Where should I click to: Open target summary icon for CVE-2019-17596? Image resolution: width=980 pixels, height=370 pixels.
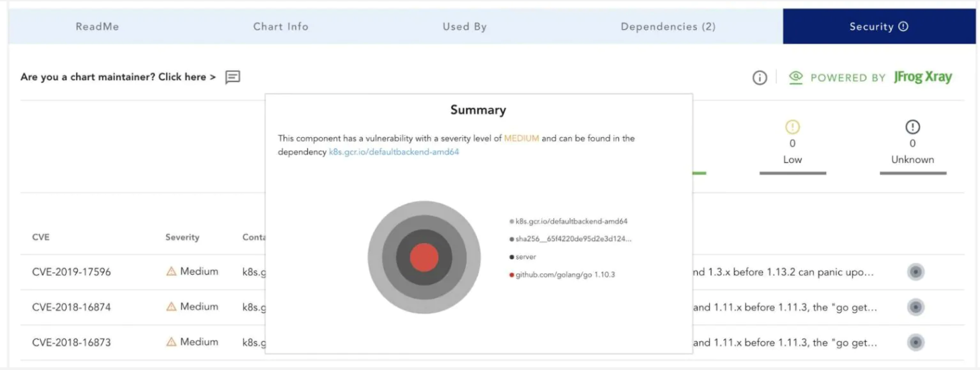915,272
